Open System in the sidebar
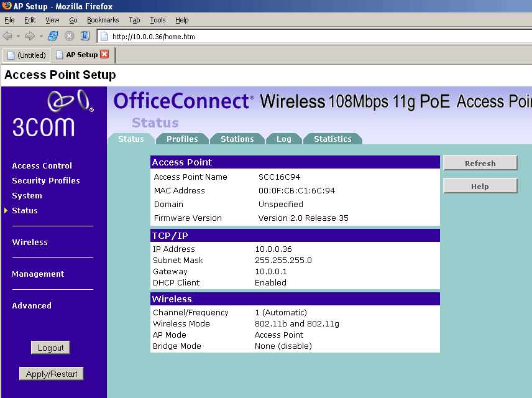 pos(27,196)
